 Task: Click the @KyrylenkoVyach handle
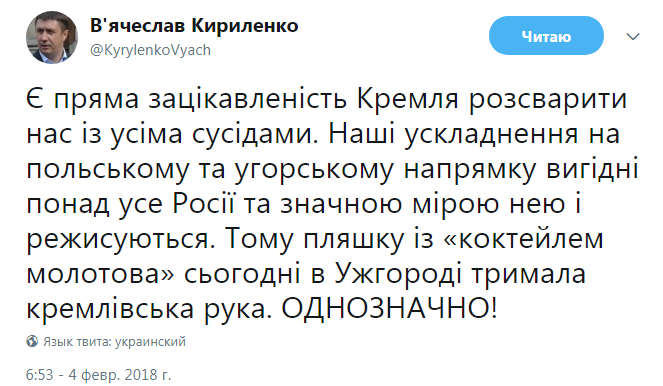coord(150,50)
